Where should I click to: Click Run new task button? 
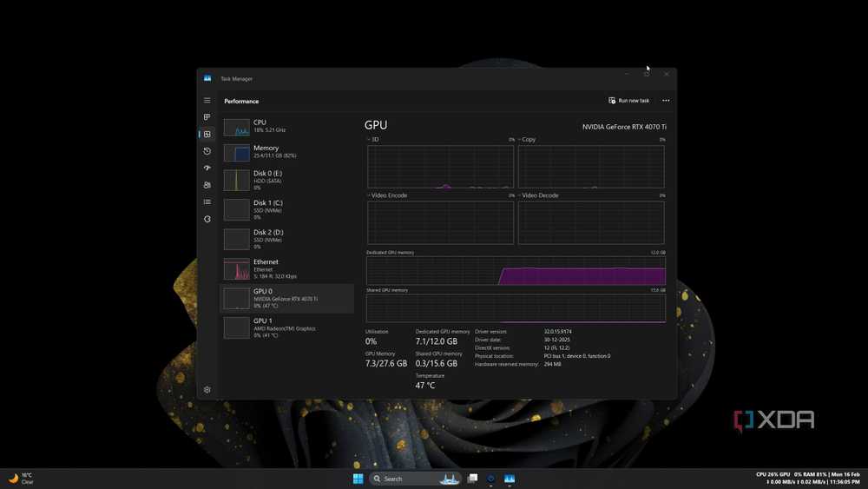(x=628, y=101)
